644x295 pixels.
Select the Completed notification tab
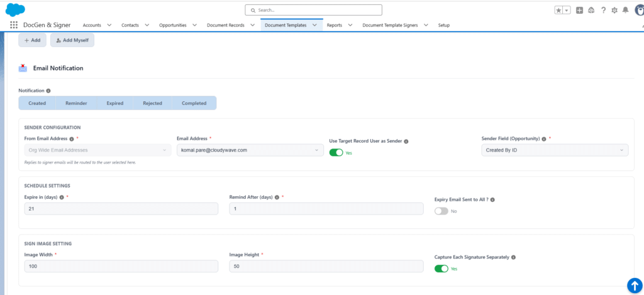tap(194, 103)
